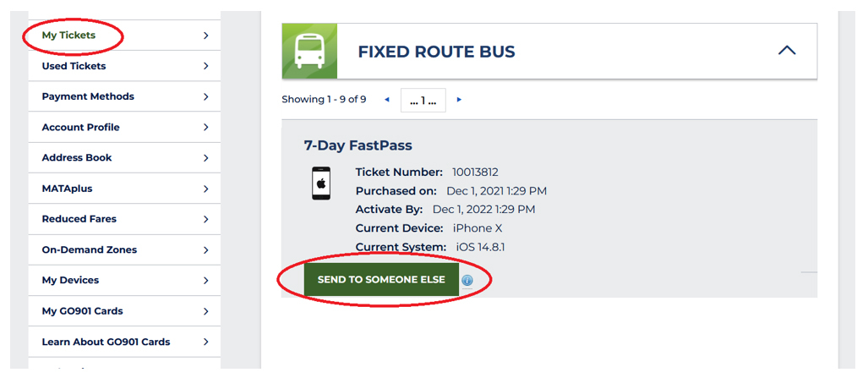
Task: Click the My Devices chevron arrow
Action: [x=206, y=281]
